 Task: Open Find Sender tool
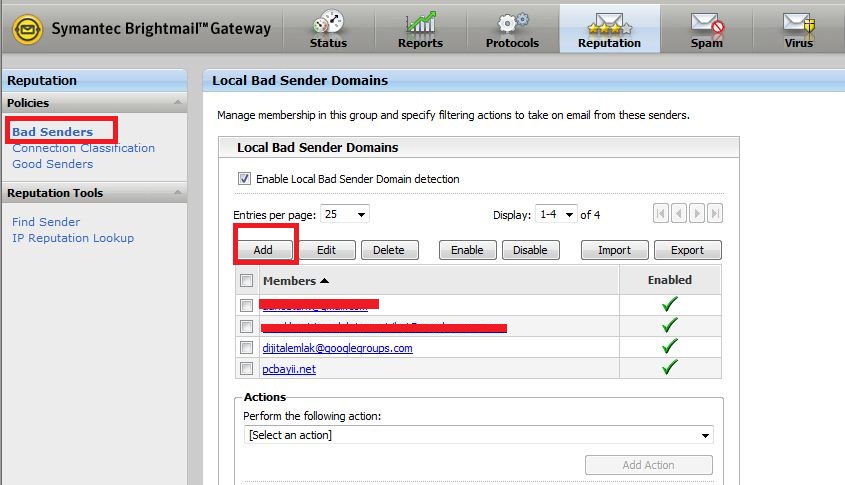coord(46,222)
